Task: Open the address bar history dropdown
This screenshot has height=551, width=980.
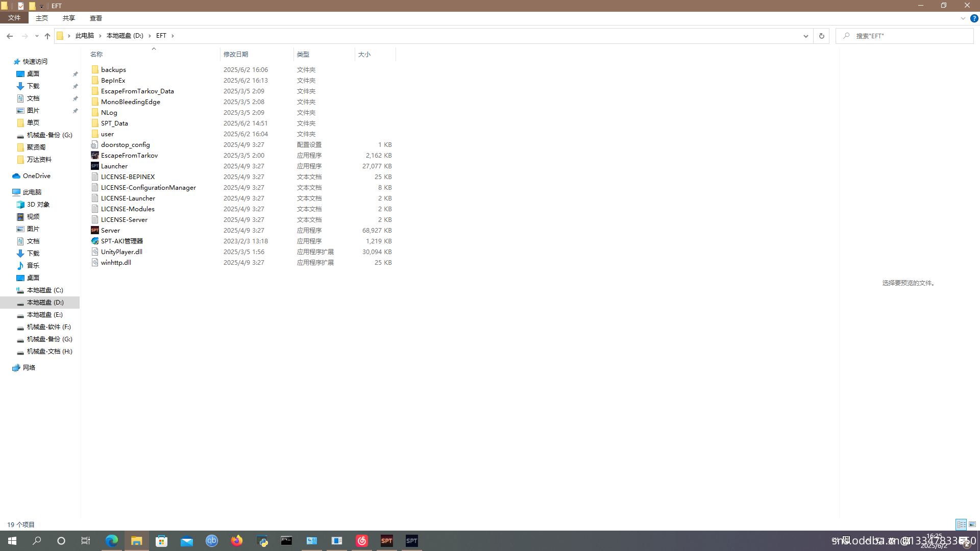Action: coord(805,36)
